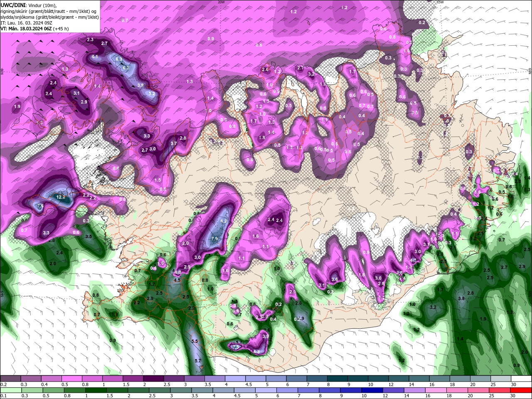The width and height of the screenshot is (532, 399).
Task: Select the navy blue rain swatch labeled 10
Action: pyautogui.click(x=371, y=390)
